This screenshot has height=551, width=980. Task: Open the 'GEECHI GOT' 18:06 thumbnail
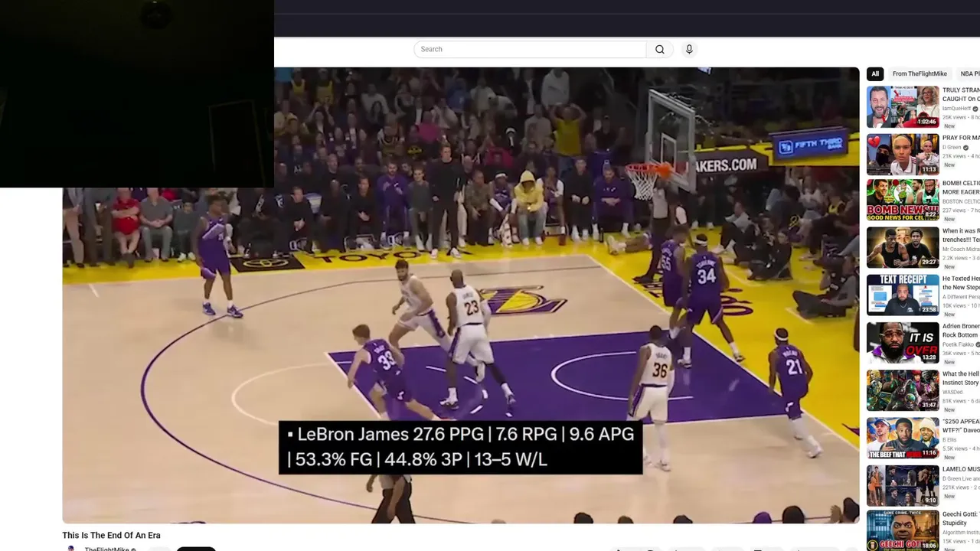(903, 531)
